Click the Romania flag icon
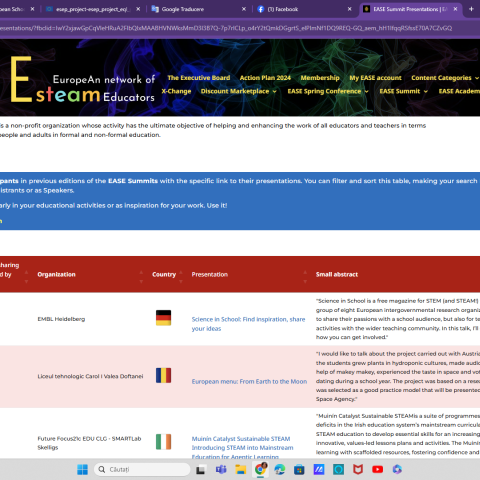Viewport: 480px width, 480px height. point(163,375)
